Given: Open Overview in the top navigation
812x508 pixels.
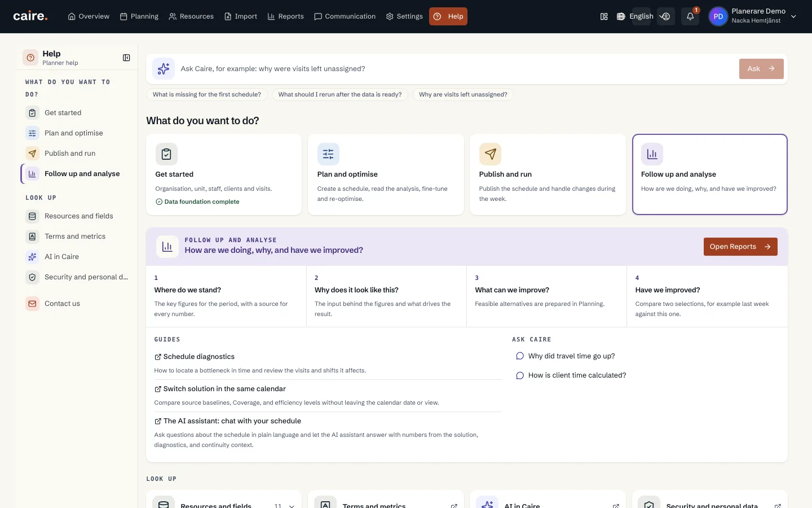Looking at the screenshot, I should tap(89, 16).
